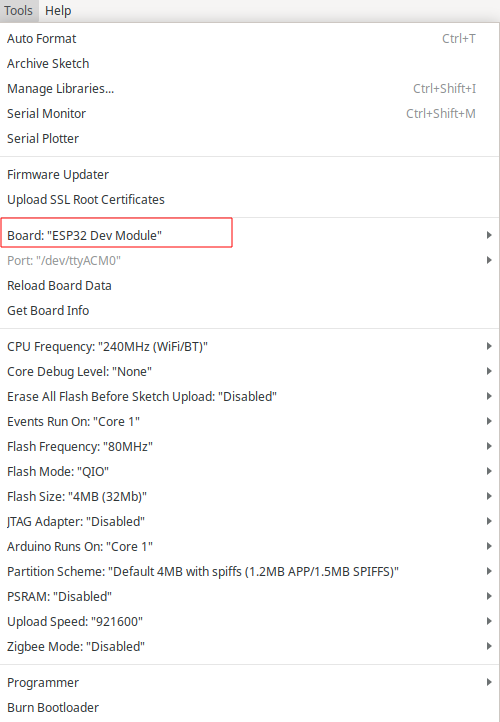
Task: Expand CPU Frequency 240MHz options
Action: tap(250, 346)
